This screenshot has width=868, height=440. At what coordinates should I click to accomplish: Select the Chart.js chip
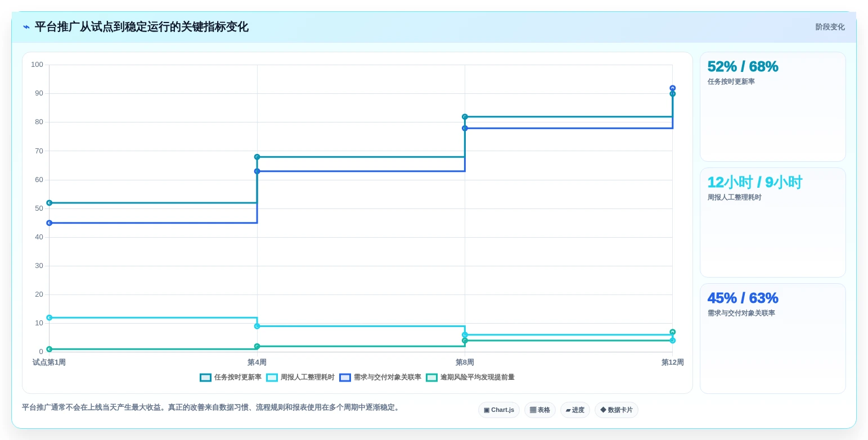pyautogui.click(x=499, y=410)
